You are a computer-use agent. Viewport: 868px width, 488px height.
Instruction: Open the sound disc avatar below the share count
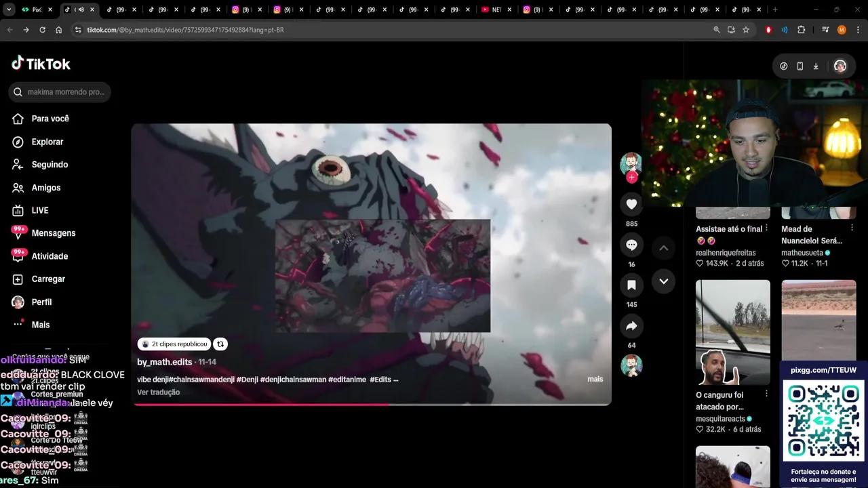631,365
